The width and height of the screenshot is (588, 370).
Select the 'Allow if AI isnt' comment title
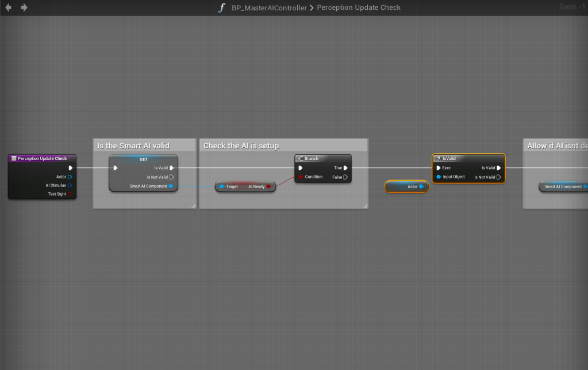557,146
